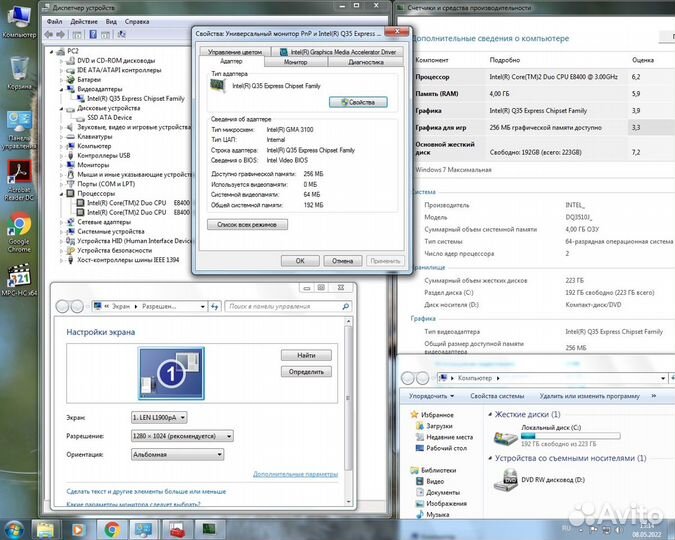This screenshot has width=675, height=540.
Task: Open Documents library in sidebar
Action: [x=438, y=492]
